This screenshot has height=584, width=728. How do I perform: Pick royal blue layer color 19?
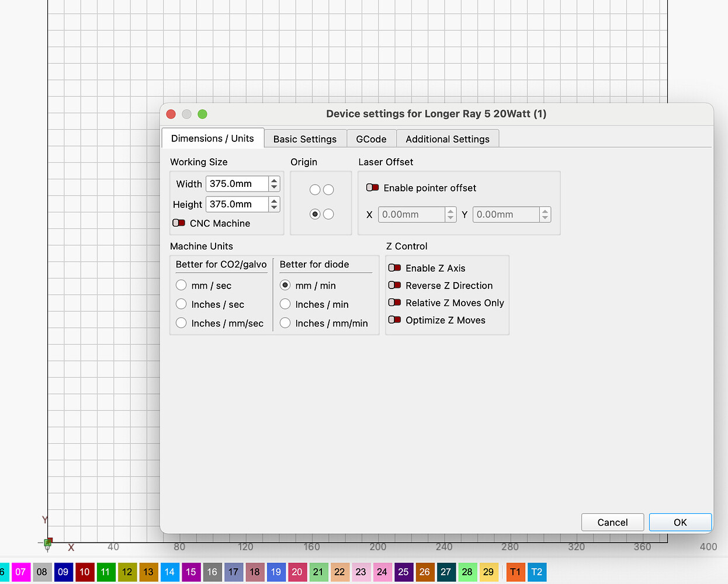(276, 572)
